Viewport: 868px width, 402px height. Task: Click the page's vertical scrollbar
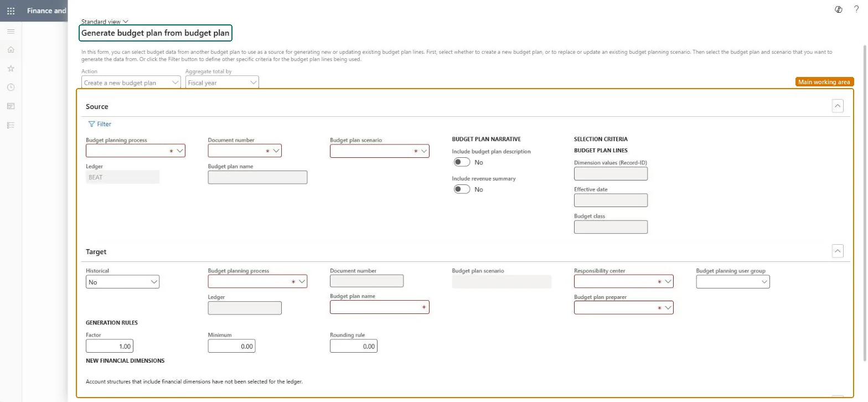pyautogui.click(x=865, y=202)
